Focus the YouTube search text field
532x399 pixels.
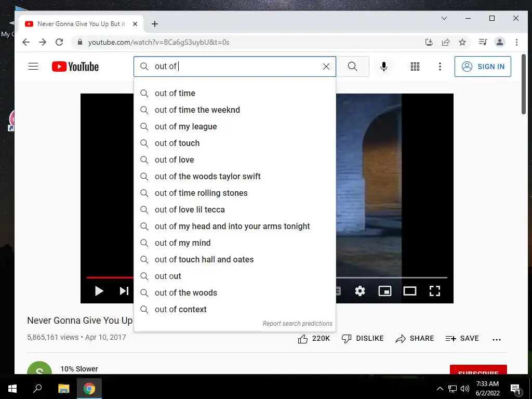click(x=234, y=66)
